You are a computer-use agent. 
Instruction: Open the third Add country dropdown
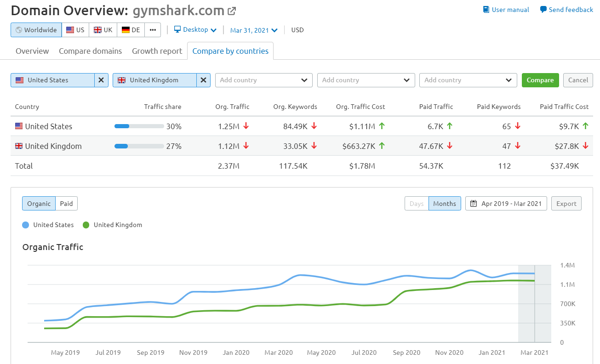pyautogui.click(x=468, y=80)
